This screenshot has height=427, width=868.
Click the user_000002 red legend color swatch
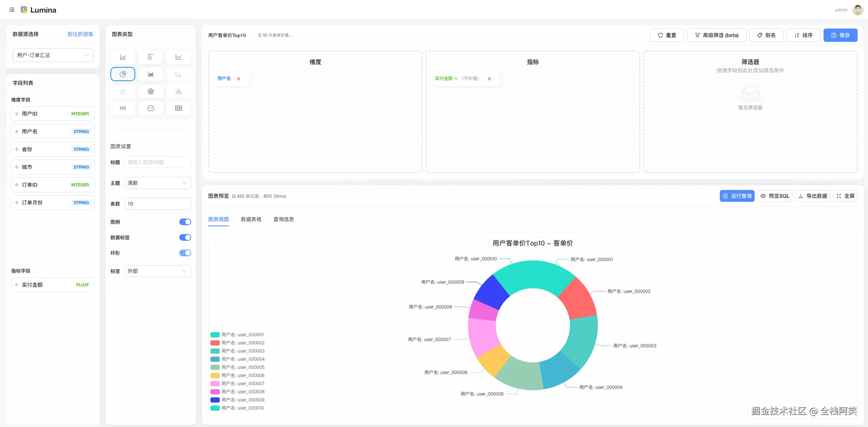(215, 343)
